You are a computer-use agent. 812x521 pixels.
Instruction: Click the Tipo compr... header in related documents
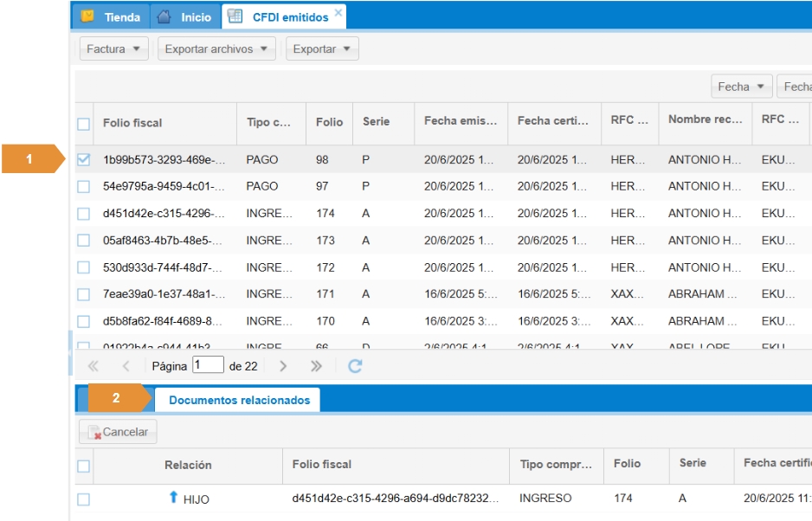tap(557, 465)
